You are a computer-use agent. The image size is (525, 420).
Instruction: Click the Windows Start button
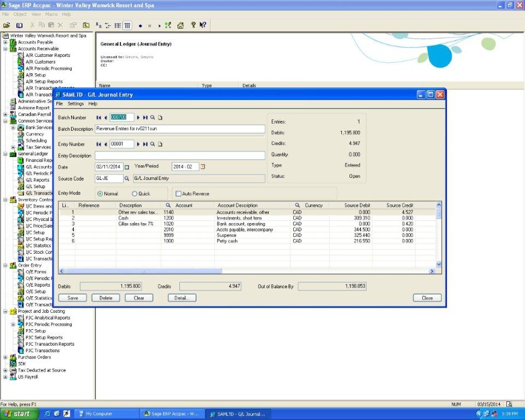point(20,414)
